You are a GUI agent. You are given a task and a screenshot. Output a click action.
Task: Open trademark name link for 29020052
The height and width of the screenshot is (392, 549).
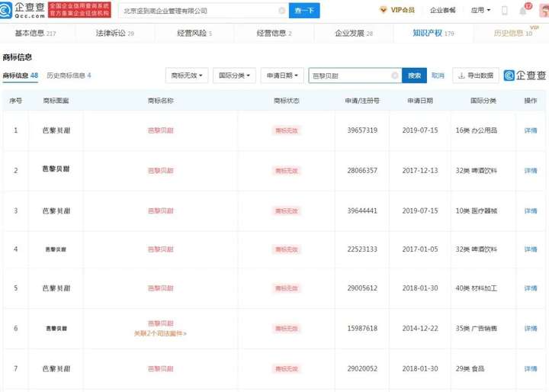[161, 369]
